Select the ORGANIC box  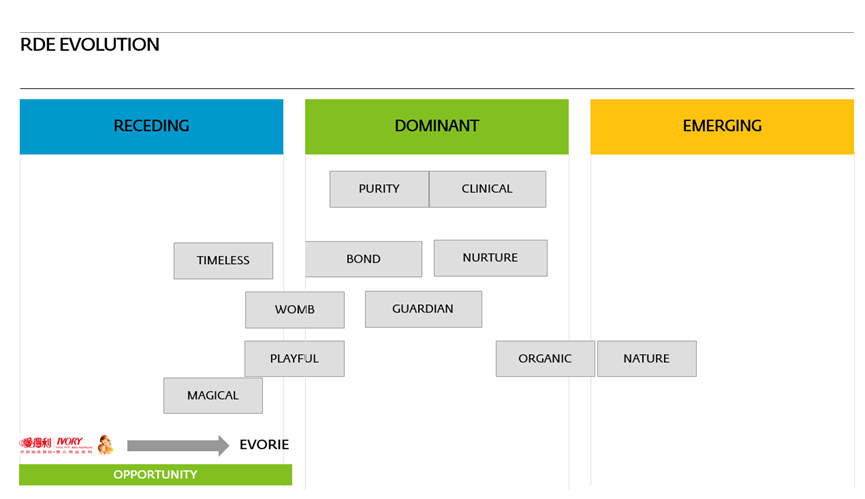coord(545,359)
